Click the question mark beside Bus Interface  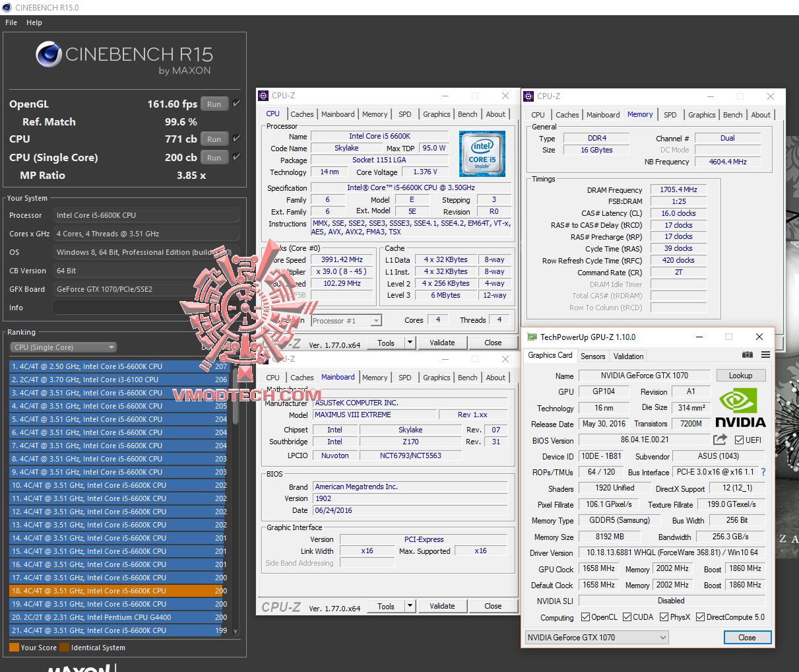pos(764,472)
